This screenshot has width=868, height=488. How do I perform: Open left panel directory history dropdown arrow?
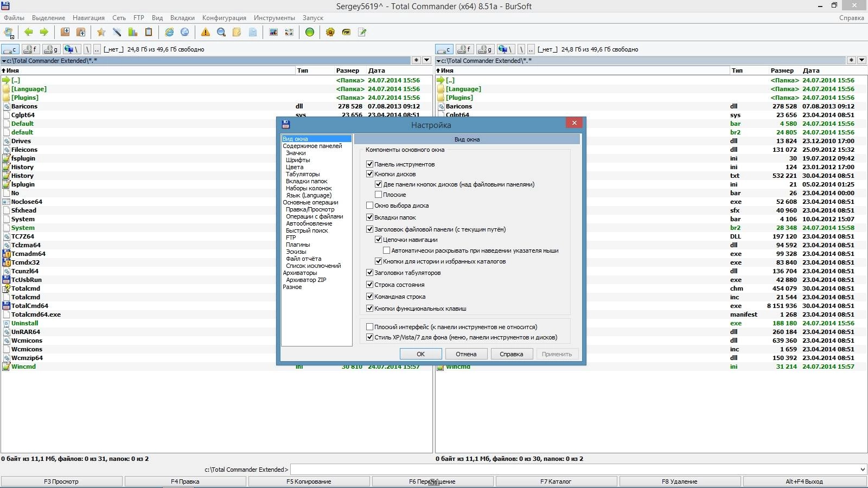click(x=426, y=61)
